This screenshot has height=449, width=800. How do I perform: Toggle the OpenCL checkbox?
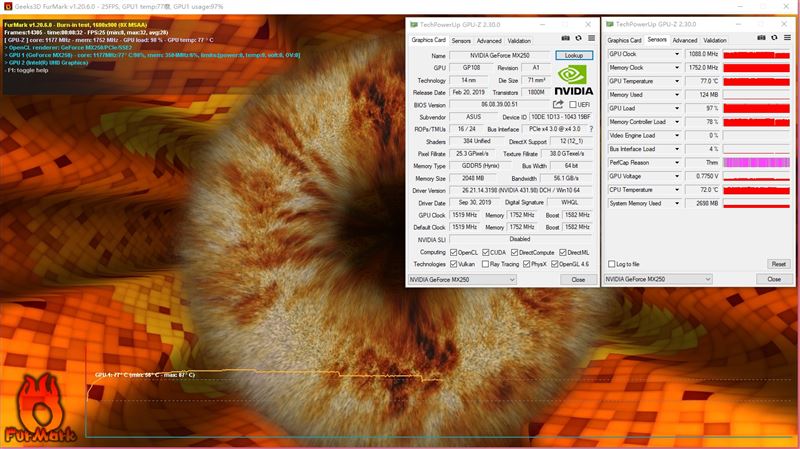coord(453,253)
